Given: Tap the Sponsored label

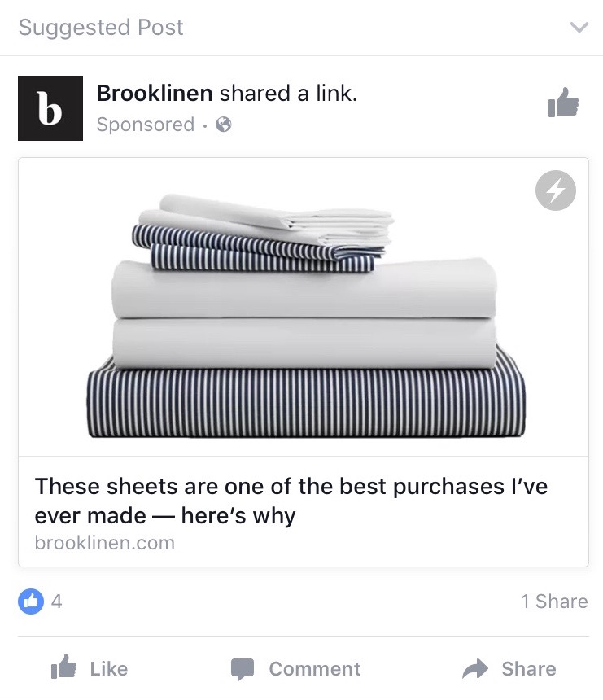Looking at the screenshot, I should pyautogui.click(x=146, y=125).
